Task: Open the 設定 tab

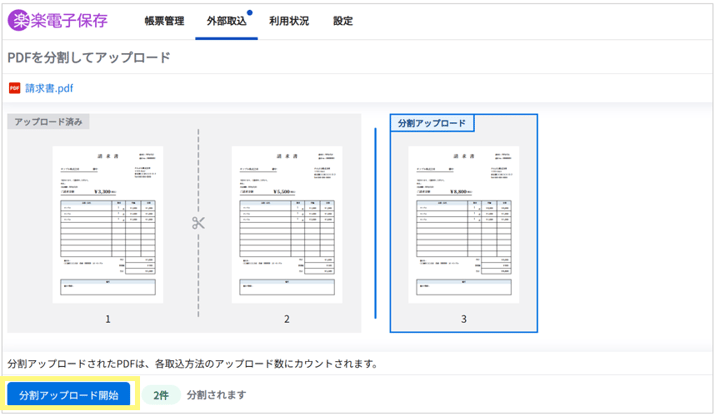Action: point(343,21)
